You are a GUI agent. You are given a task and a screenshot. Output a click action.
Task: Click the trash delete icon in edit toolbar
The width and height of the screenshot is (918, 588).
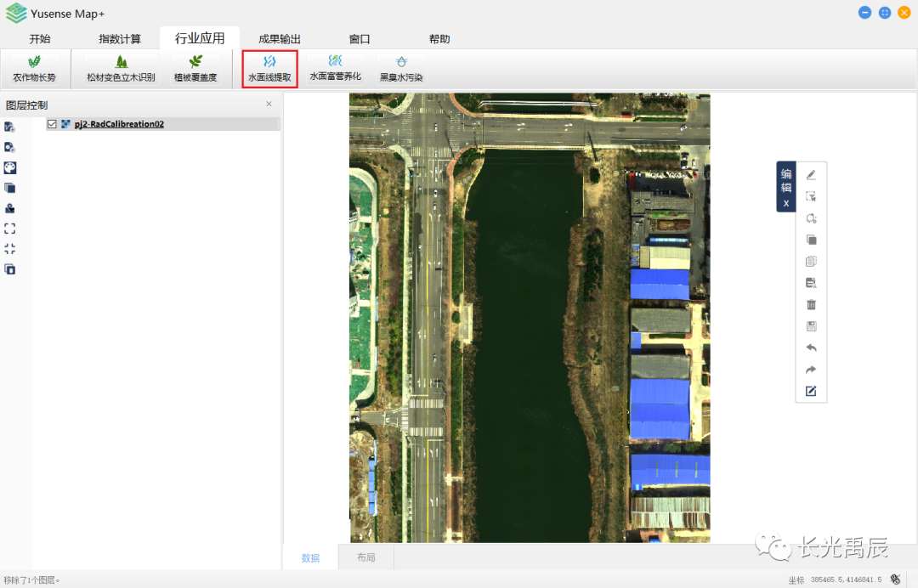tap(811, 304)
